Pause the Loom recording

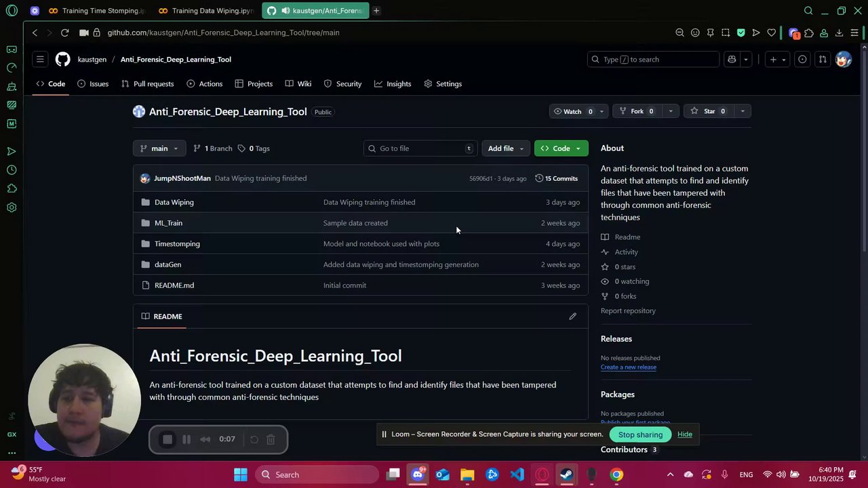click(186, 440)
